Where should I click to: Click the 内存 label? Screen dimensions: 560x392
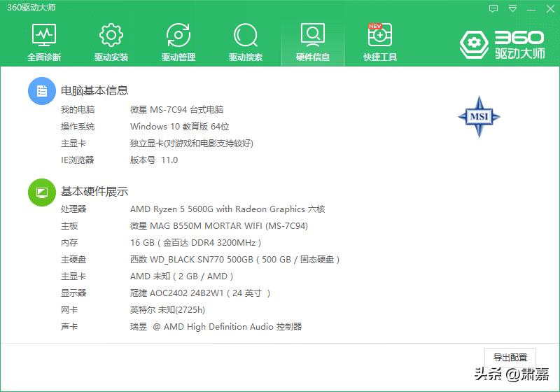click(x=69, y=243)
